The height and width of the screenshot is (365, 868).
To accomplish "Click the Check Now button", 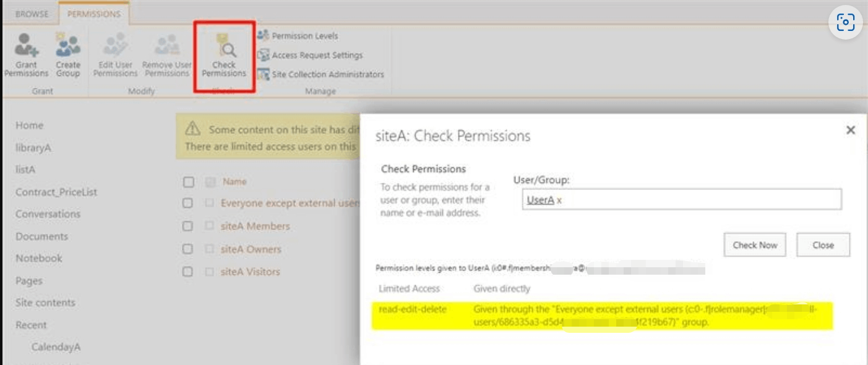I will click(x=755, y=245).
